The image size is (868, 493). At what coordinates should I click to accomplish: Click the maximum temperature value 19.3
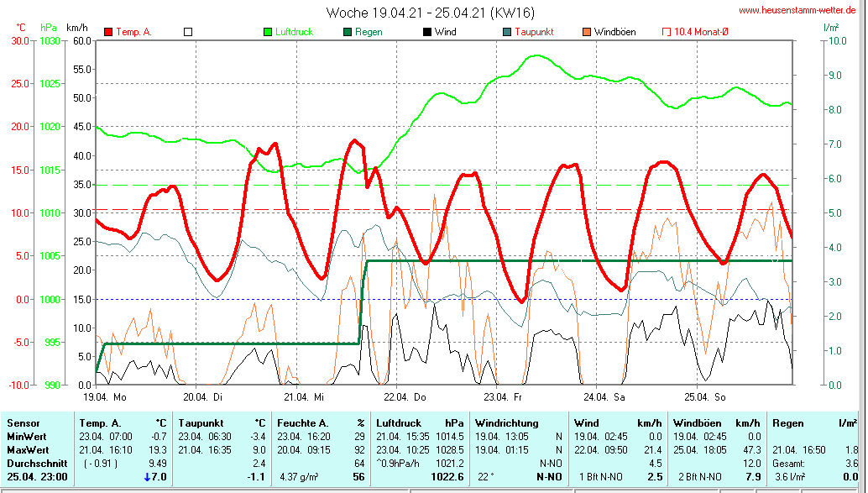pos(158,450)
